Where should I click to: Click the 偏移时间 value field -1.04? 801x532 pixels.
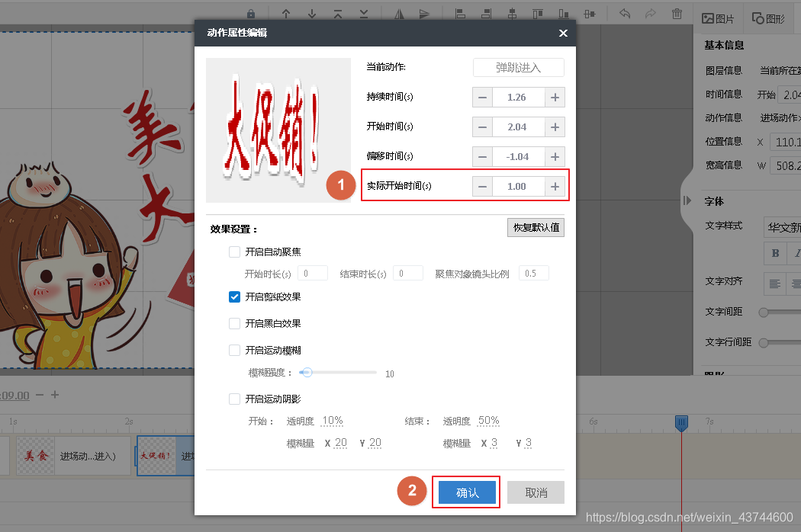[x=519, y=157]
